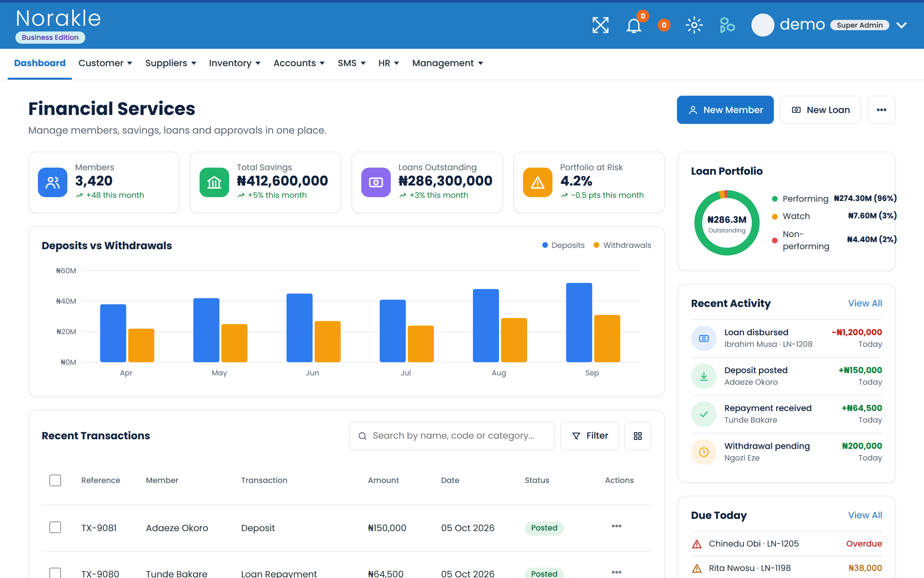Viewport: 924px width, 578px height.
Task: Open the notifications bell
Action: (634, 26)
